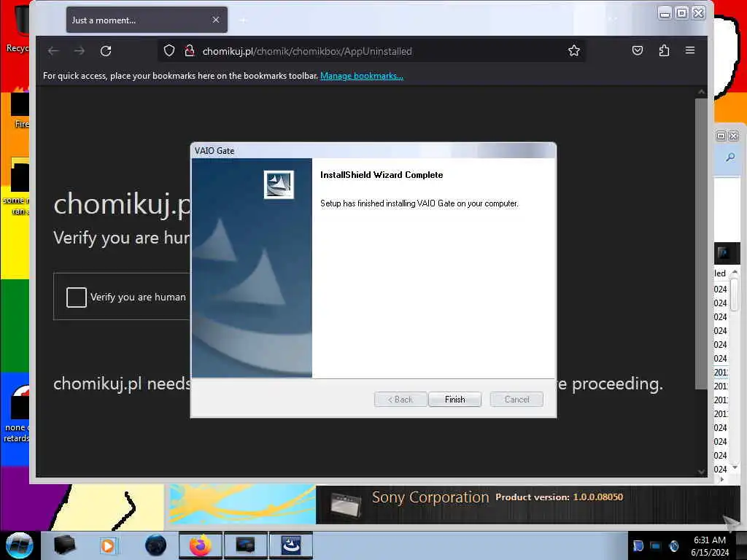Open the Manage bookmarks link
Image resolution: width=747 pixels, height=560 pixels.
362,76
